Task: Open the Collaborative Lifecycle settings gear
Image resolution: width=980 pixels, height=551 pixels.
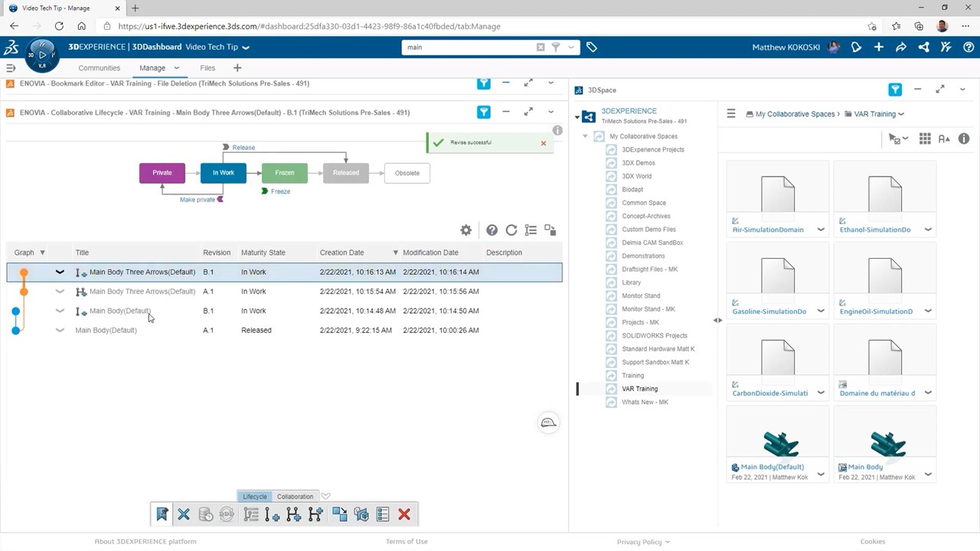Action: click(465, 230)
